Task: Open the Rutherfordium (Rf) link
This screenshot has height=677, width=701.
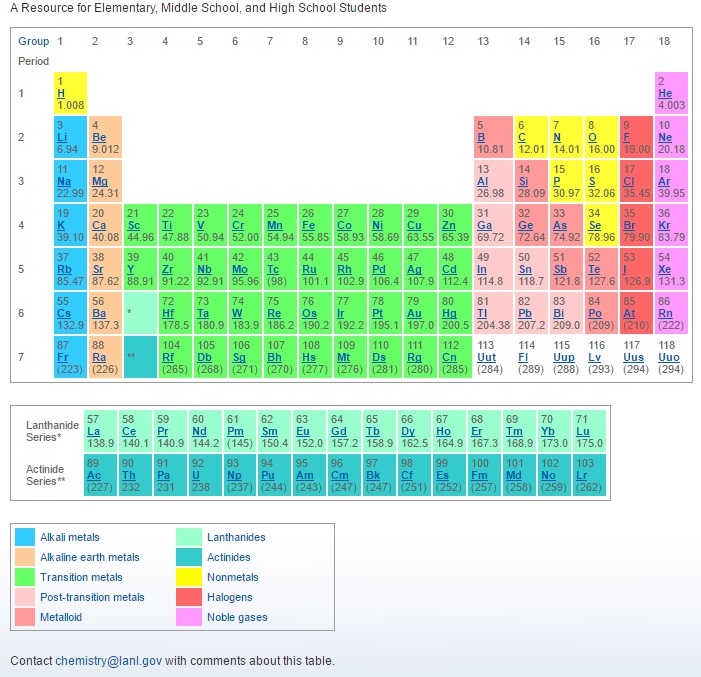Action: 168,357
